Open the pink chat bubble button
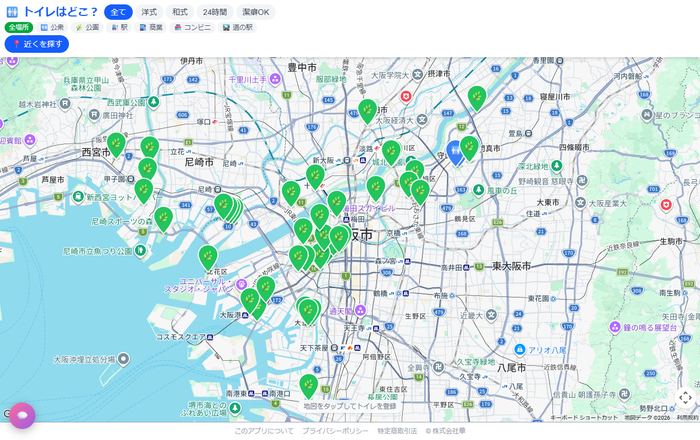The image size is (700, 440). [22, 415]
